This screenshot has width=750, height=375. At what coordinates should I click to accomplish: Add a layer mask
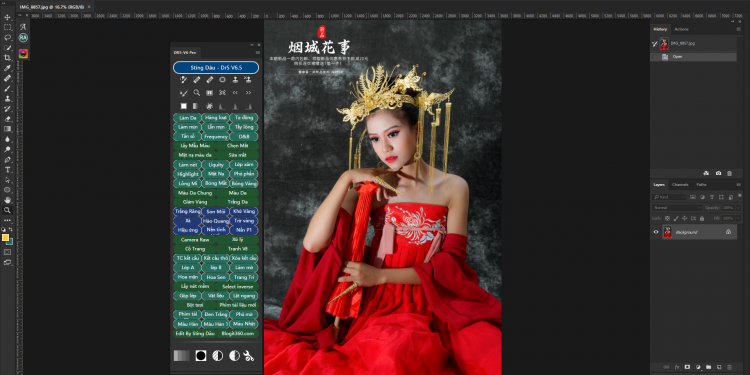[x=687, y=367]
